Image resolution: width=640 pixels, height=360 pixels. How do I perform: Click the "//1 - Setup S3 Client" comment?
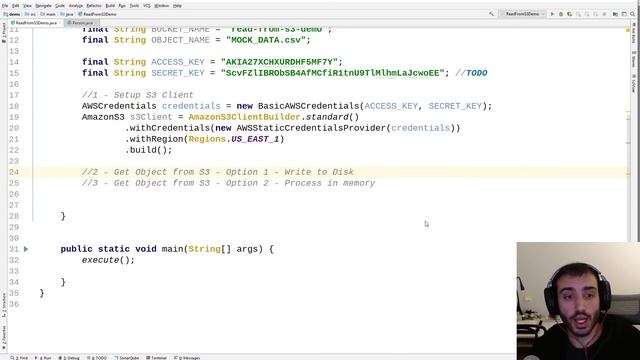coord(138,95)
